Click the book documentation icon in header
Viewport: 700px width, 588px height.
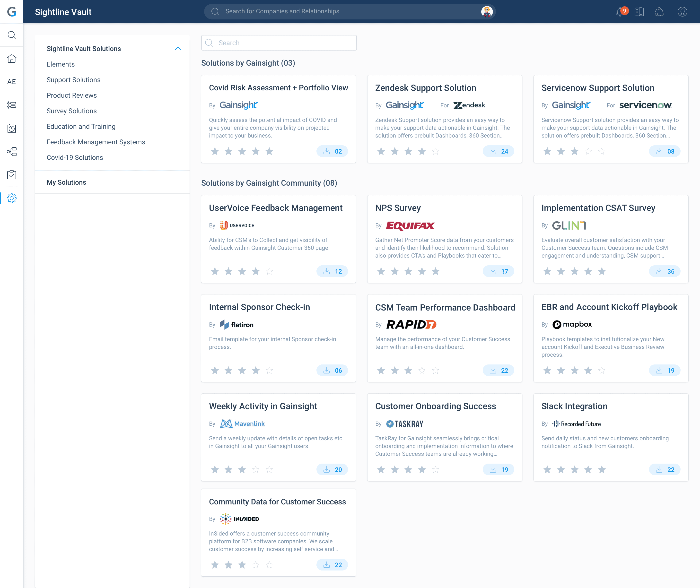tap(639, 12)
